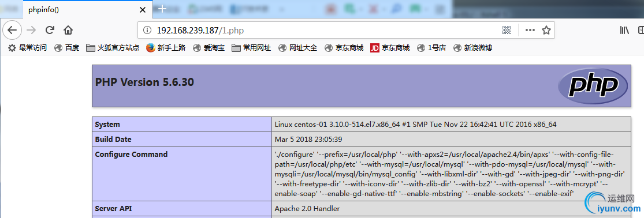Image resolution: width=644 pixels, height=218 pixels.
Task: Click the red JD icon in bookmarks bar
Action: point(374,48)
